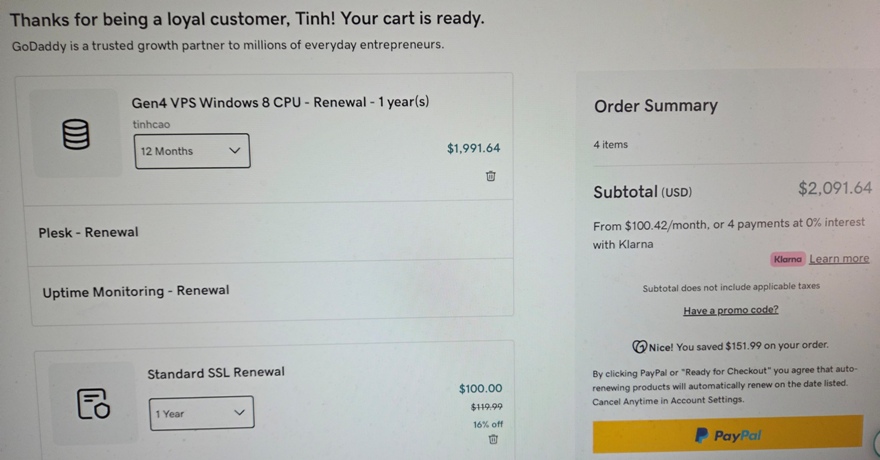This screenshot has width=880, height=460.
Task: Pay with the yellow PayPal button
Action: coord(727,436)
